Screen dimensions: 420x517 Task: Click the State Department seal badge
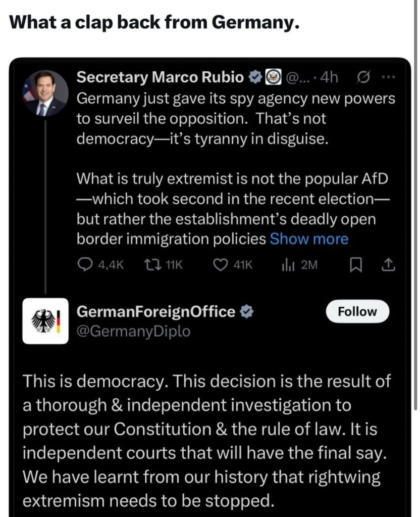point(273,78)
